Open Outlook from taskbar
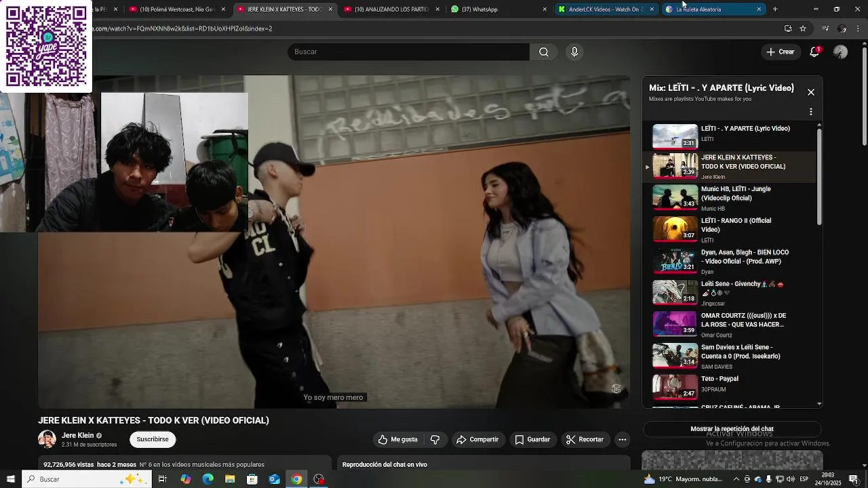Image resolution: width=868 pixels, height=488 pixels. click(x=275, y=479)
